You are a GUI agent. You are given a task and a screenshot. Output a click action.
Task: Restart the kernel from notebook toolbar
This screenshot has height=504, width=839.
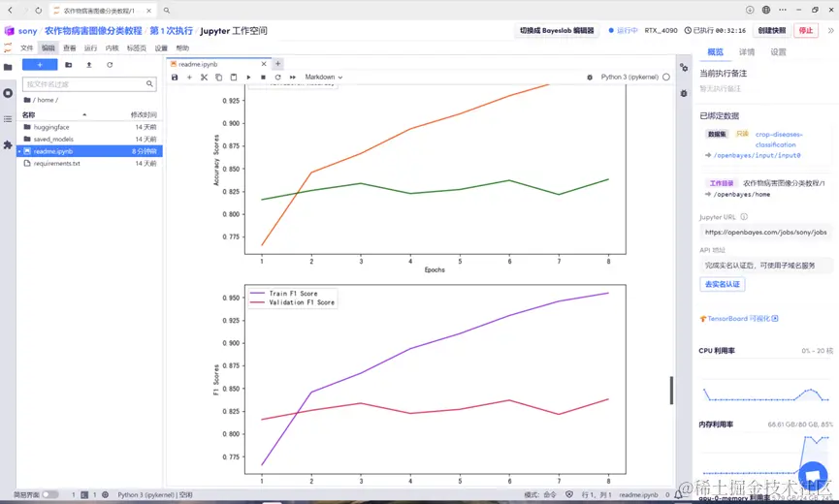(x=277, y=77)
